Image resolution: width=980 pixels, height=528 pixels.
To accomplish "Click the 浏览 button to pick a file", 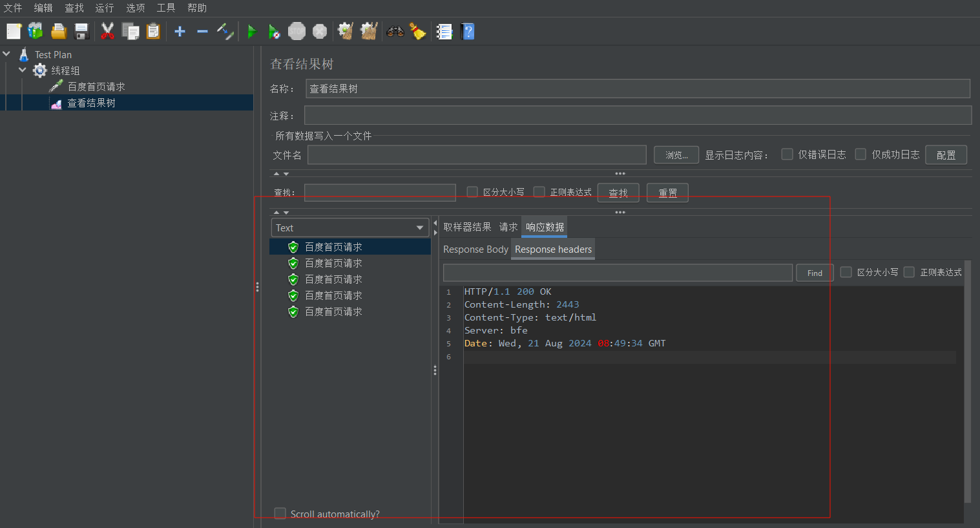I will pos(676,154).
